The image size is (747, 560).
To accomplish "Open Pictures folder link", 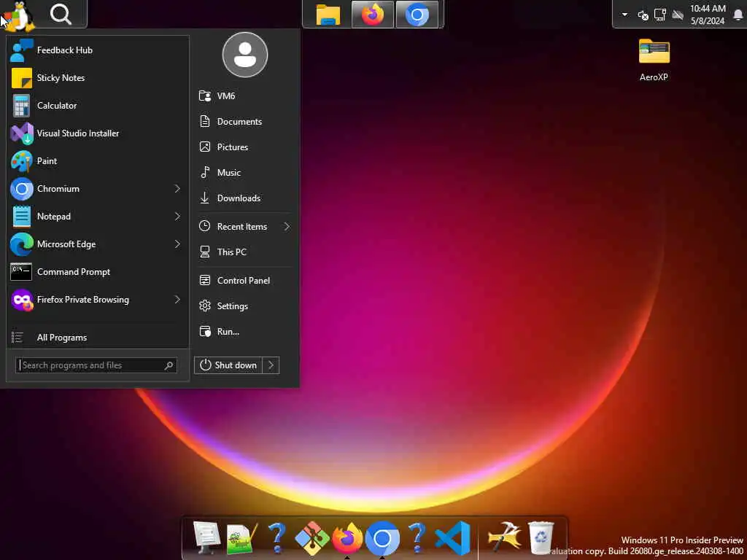I will pyautogui.click(x=244, y=147).
